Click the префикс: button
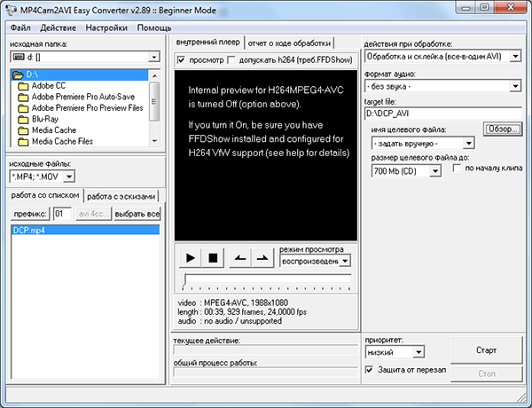The image size is (532, 408). point(30,214)
